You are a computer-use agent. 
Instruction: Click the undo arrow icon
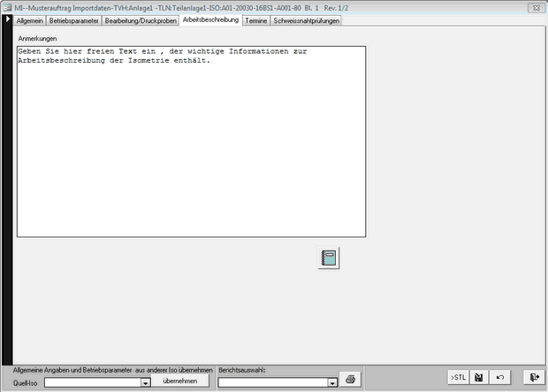500,378
